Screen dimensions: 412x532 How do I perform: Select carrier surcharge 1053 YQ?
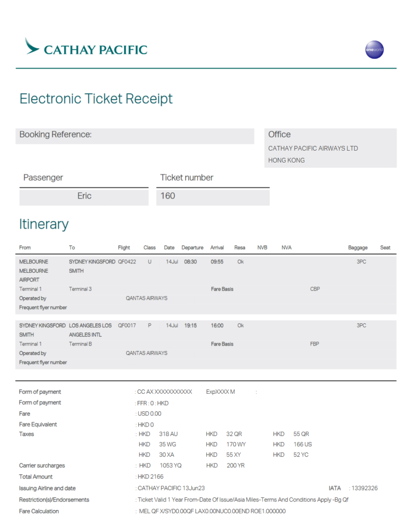171,465
